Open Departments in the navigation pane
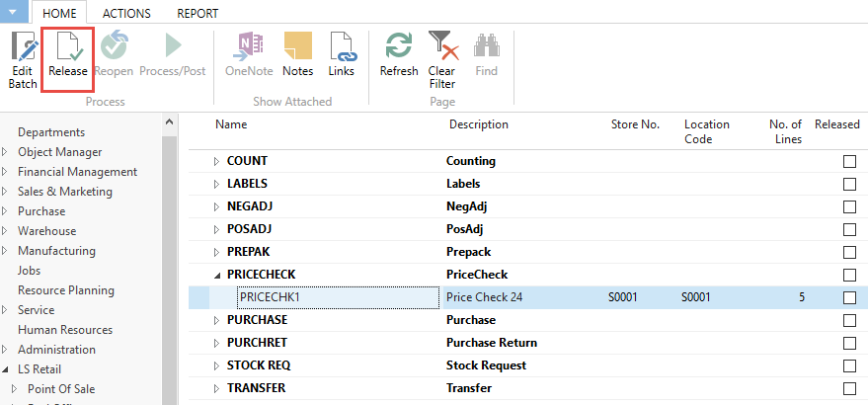The height and width of the screenshot is (405, 868). click(x=51, y=132)
